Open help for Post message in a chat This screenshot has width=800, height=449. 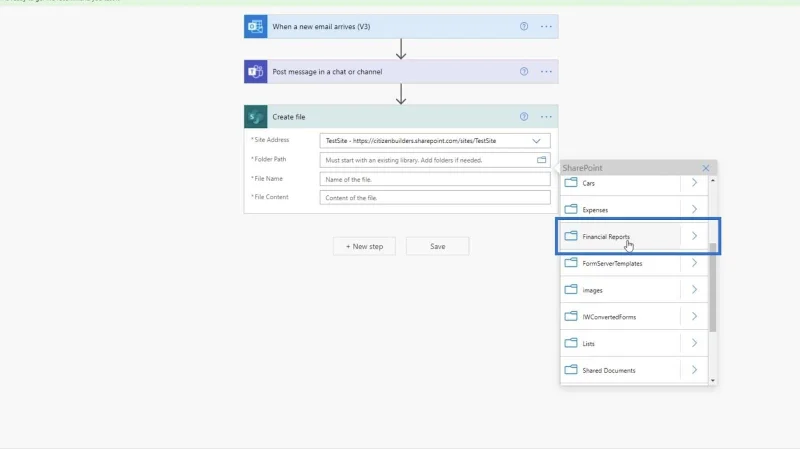[524, 71]
